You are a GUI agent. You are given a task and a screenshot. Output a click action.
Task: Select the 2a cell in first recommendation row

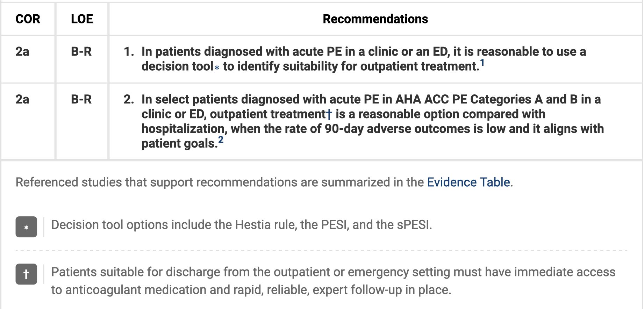pyautogui.click(x=22, y=52)
